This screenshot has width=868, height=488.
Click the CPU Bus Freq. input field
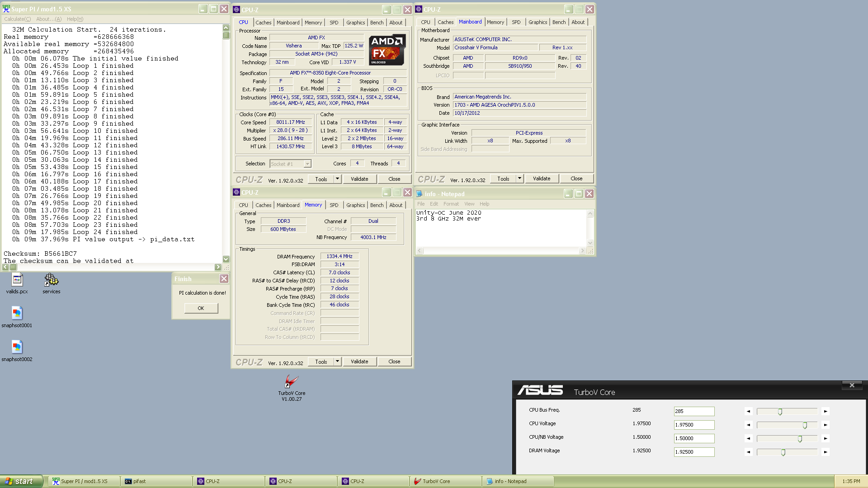(694, 411)
